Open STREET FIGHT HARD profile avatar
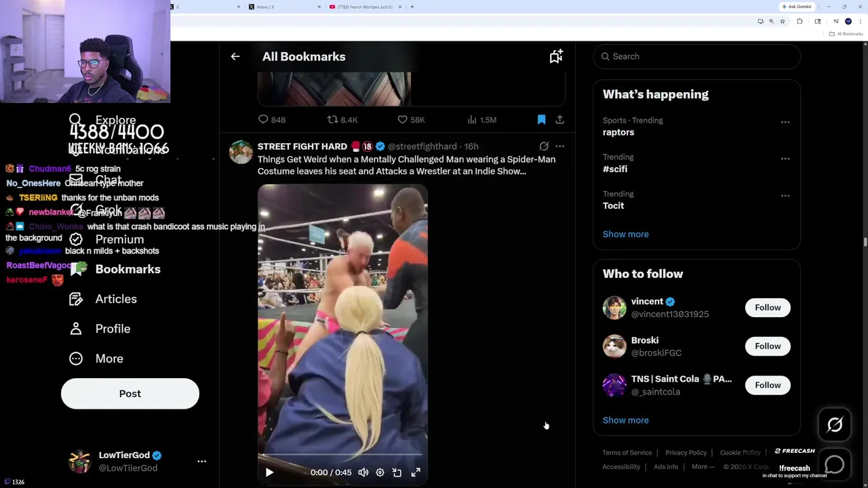 coord(241,152)
